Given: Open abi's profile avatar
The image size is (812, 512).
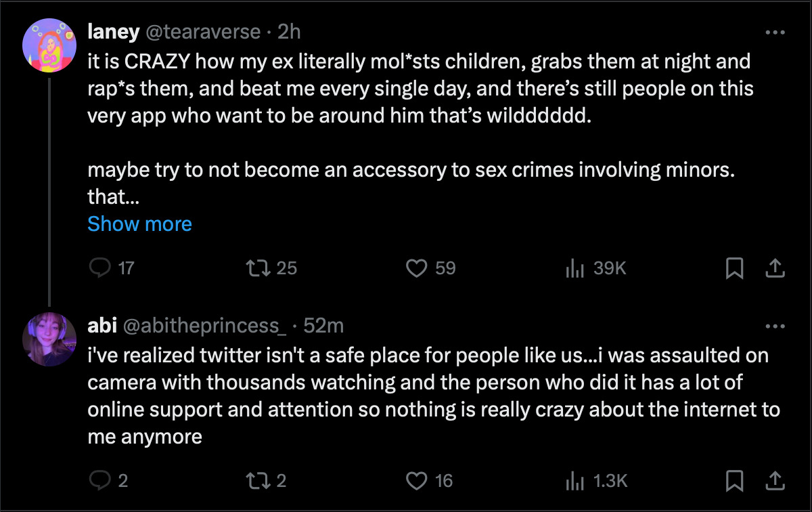Looking at the screenshot, I should (49, 341).
